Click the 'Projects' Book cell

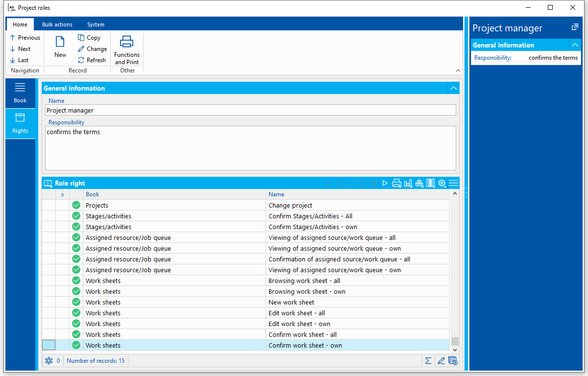[x=174, y=205]
